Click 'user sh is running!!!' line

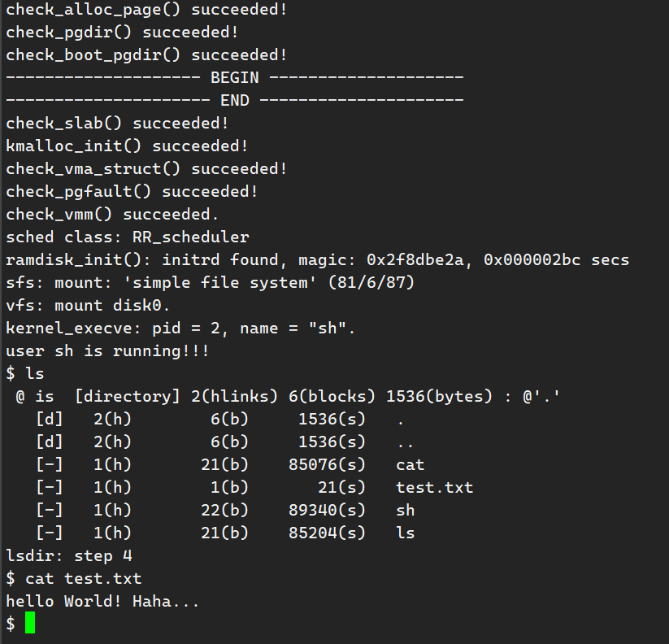107,350
